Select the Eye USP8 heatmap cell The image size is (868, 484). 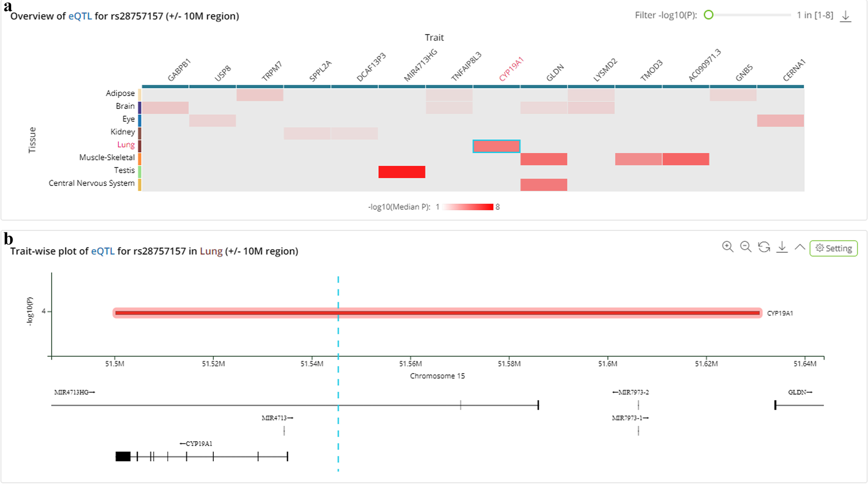click(x=213, y=121)
